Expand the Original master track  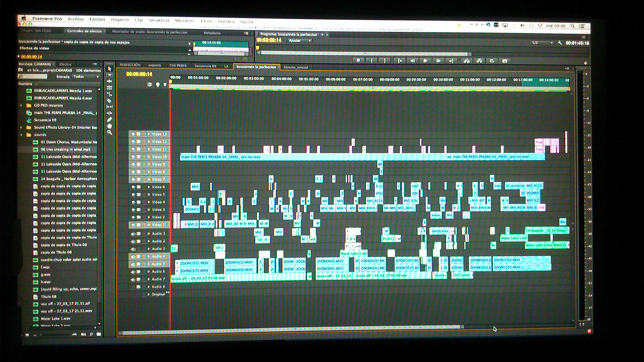(149, 294)
